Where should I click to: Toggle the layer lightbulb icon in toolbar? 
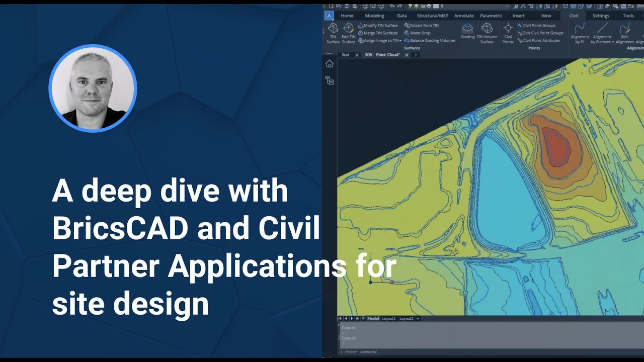410,6
